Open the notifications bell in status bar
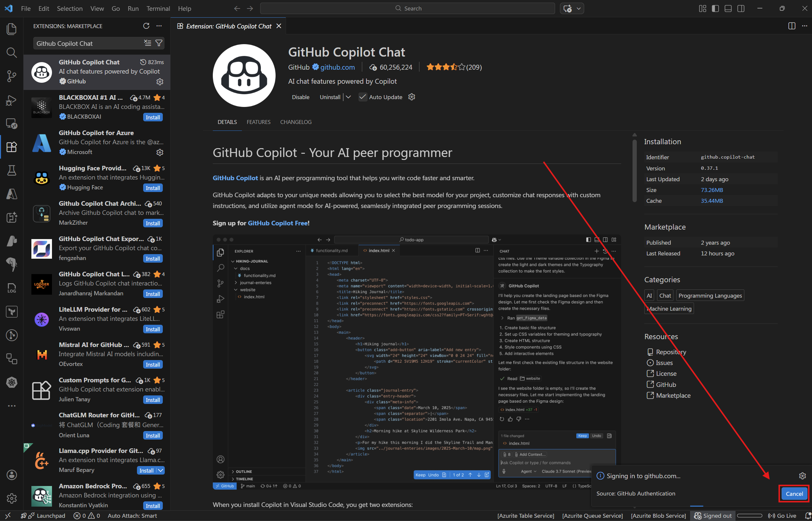Screen dimensions: 812x521 pos(807,515)
